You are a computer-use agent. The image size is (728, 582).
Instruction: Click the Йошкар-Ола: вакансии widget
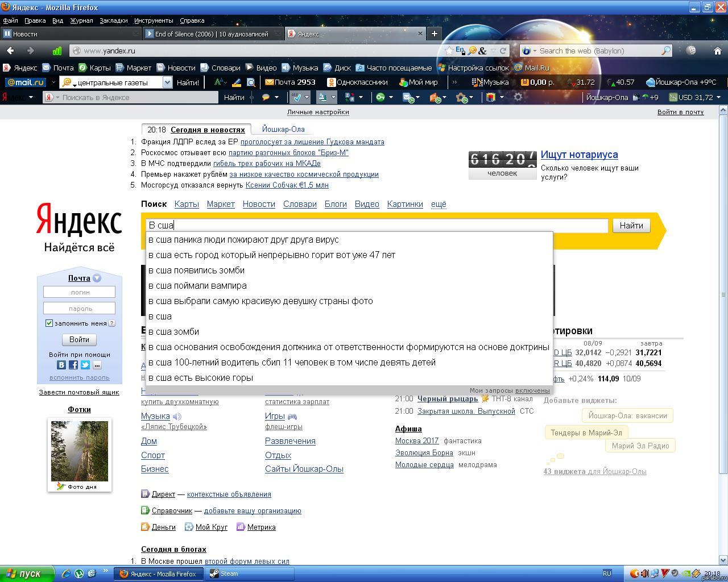(x=627, y=415)
